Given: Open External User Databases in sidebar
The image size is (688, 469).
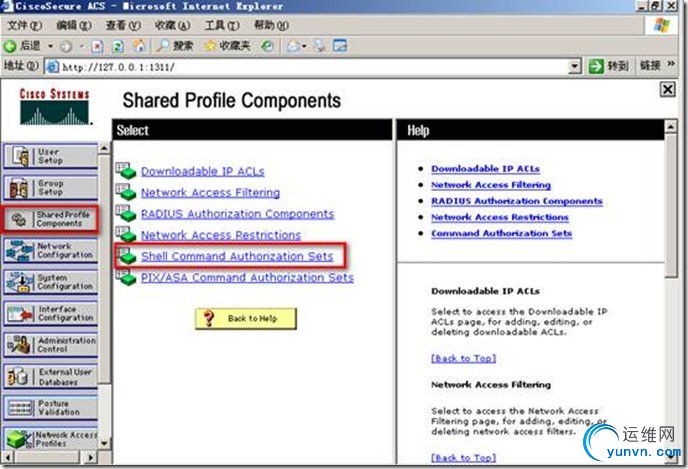Looking at the screenshot, I should [50, 376].
